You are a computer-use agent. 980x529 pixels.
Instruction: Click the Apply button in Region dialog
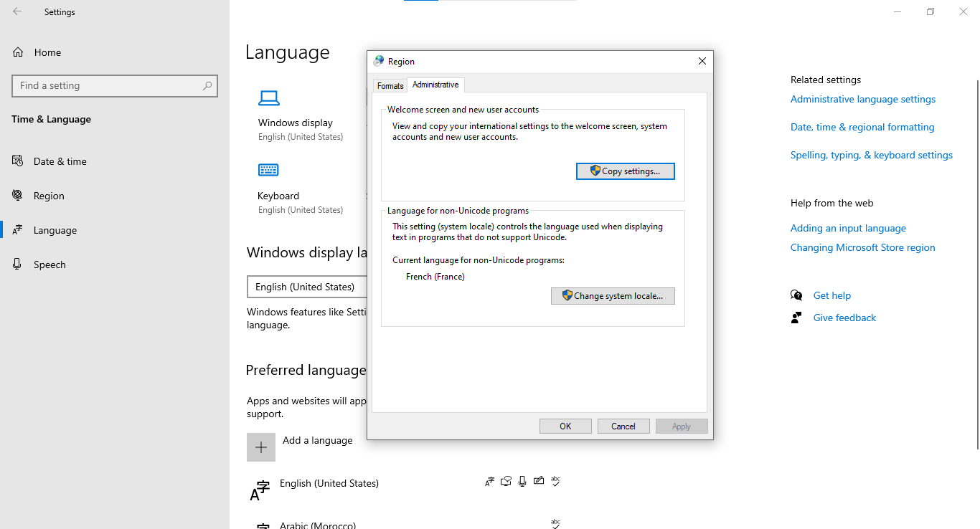682,426
